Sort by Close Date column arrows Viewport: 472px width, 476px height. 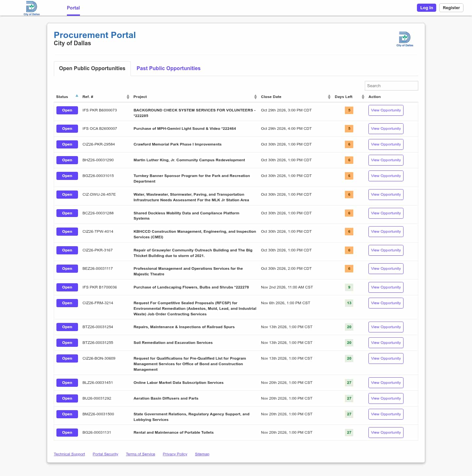pos(329,97)
